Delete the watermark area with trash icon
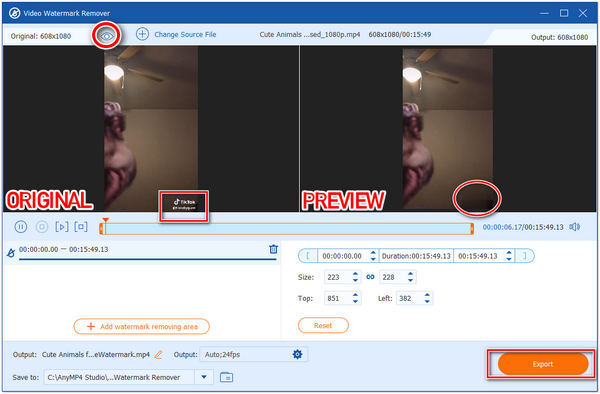 click(273, 249)
